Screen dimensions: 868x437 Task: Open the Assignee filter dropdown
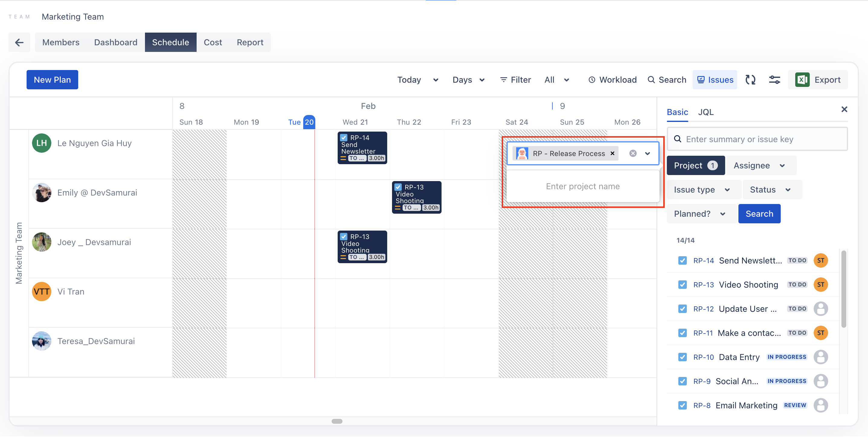tap(761, 166)
